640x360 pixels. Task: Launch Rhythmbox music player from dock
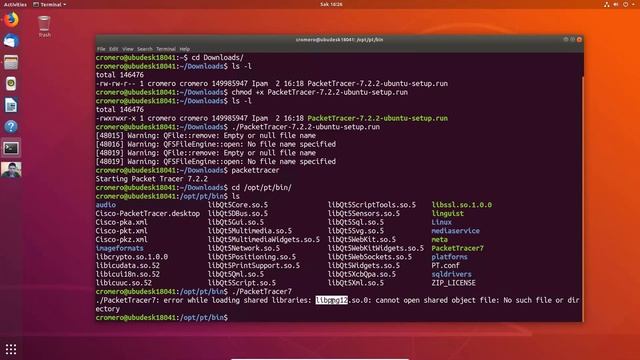(11, 84)
